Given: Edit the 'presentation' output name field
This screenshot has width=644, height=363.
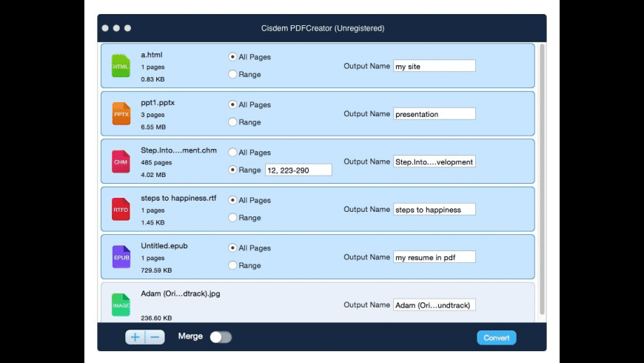Looking at the screenshot, I should pyautogui.click(x=434, y=114).
